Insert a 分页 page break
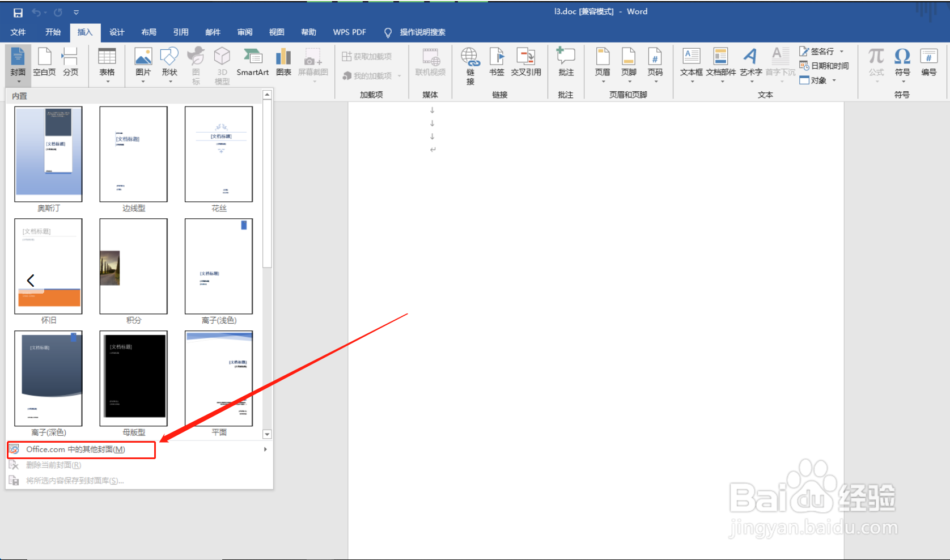This screenshot has width=950, height=560. [70, 62]
